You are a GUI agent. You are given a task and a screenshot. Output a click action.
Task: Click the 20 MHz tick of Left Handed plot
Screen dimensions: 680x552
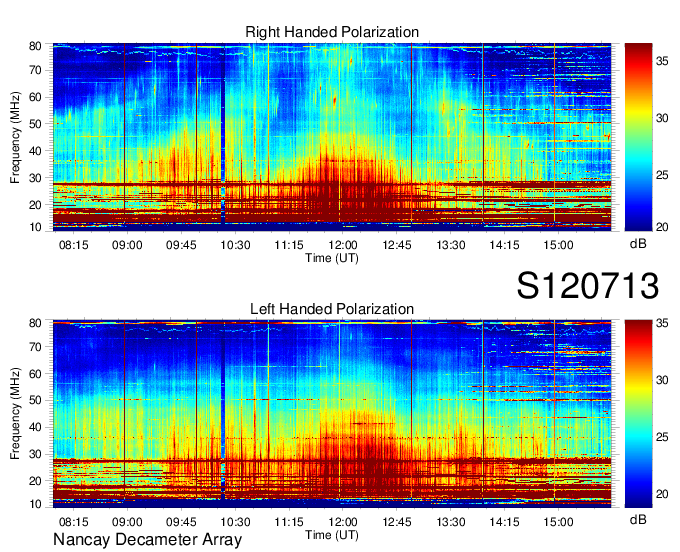[35, 481]
